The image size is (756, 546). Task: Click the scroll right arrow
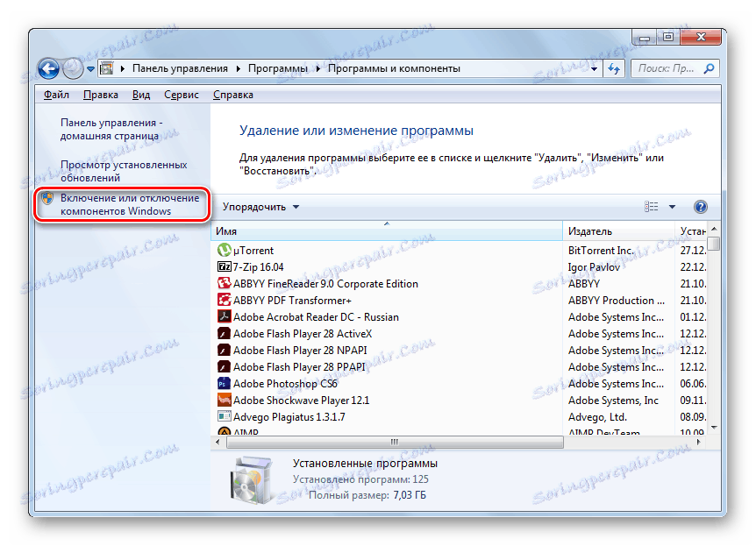699,442
